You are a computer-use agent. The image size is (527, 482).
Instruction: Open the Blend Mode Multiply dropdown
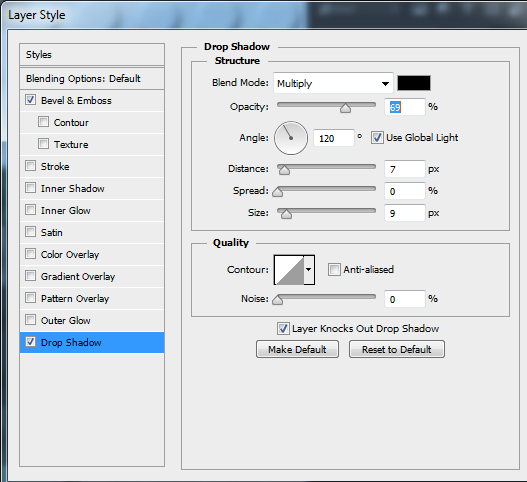coord(333,83)
